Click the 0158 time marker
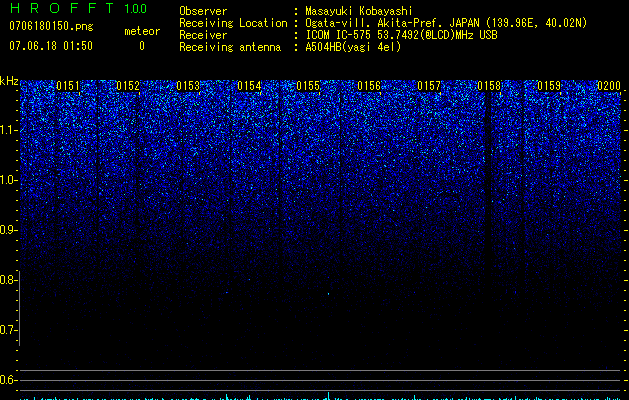 pyautogui.click(x=489, y=86)
